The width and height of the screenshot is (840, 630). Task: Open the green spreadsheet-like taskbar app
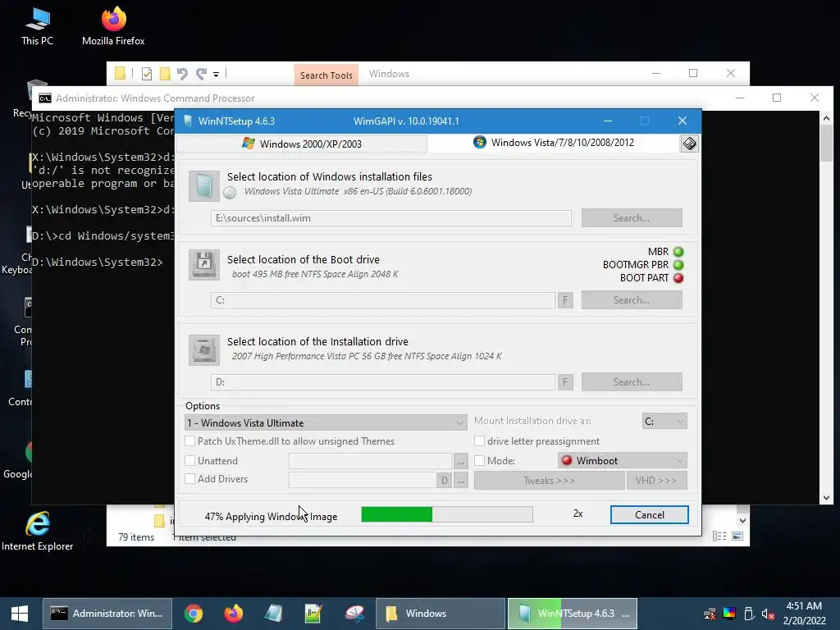[313, 614]
